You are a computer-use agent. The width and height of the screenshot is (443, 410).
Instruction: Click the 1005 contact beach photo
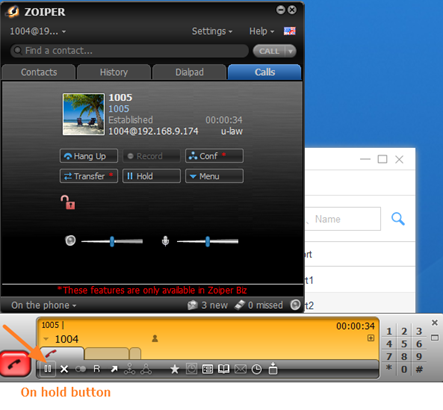[x=83, y=114]
